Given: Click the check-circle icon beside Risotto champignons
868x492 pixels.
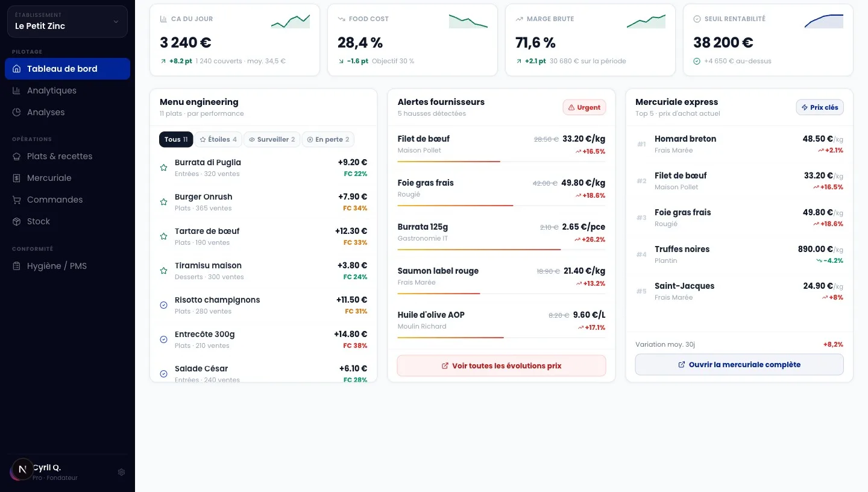Looking at the screenshot, I should coord(163,305).
